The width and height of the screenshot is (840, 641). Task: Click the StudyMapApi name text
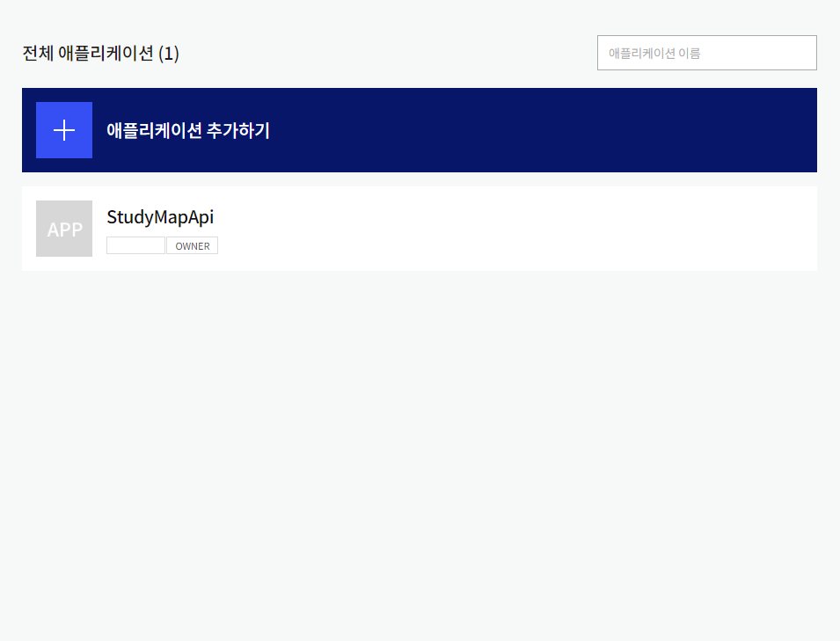pyautogui.click(x=159, y=216)
